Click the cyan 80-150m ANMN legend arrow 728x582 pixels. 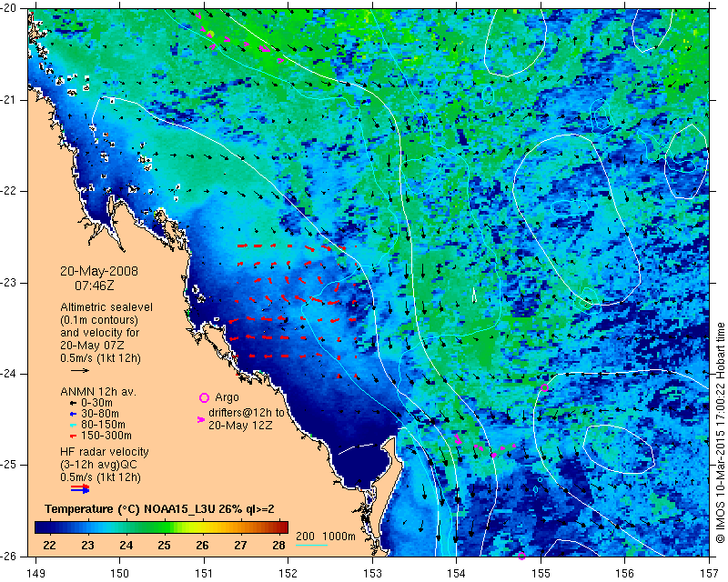click(73, 425)
